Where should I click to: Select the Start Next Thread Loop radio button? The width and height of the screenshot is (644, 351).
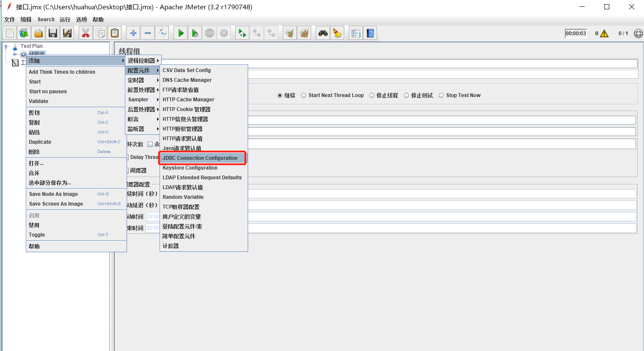304,95
